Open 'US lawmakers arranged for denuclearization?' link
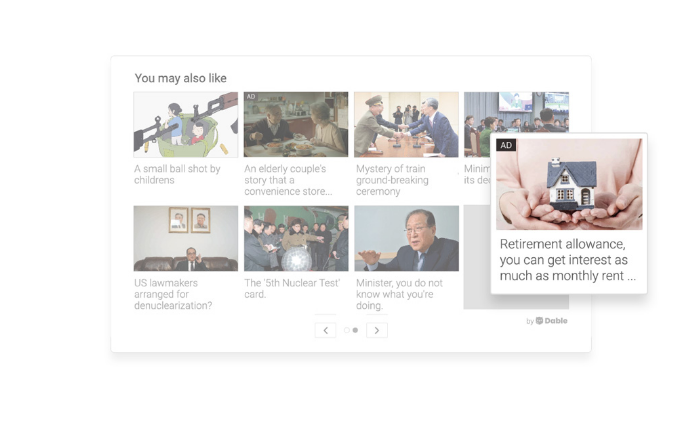The image size is (696, 429). coord(173,294)
